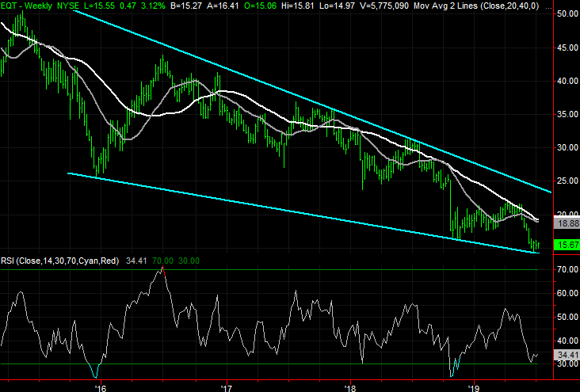
Task: Click the gray 18.88 moving average price tag
Action: coord(567,223)
